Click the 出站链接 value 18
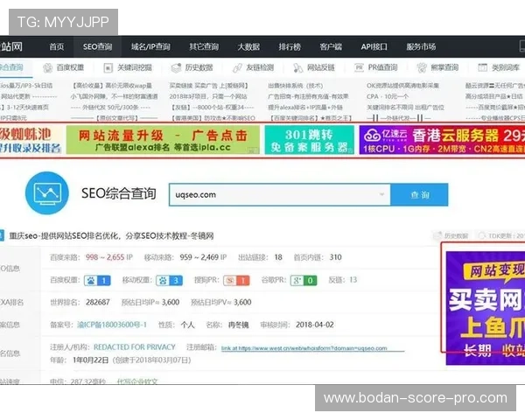 (278, 257)
